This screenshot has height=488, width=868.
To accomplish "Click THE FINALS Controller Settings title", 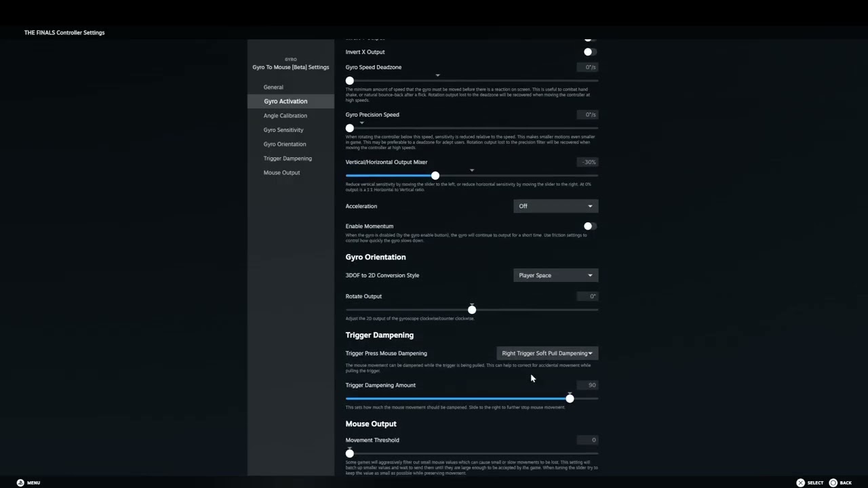I will [x=64, y=33].
